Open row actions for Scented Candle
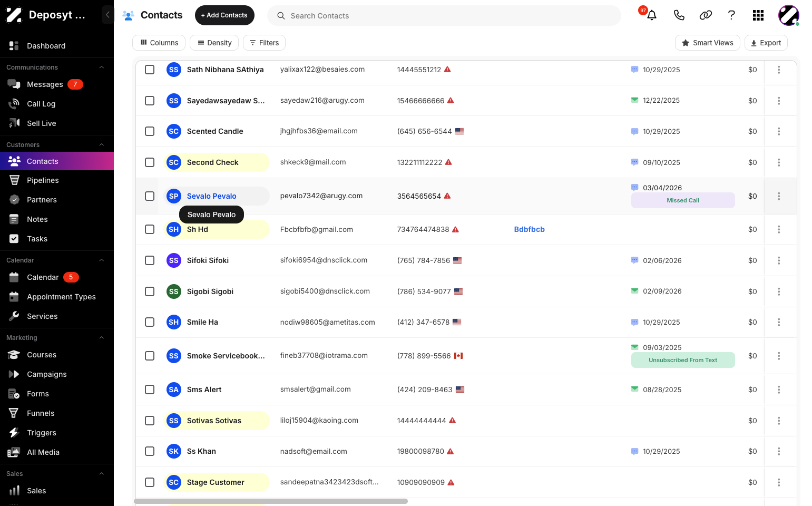This screenshot has height=506, width=812. coord(779,131)
